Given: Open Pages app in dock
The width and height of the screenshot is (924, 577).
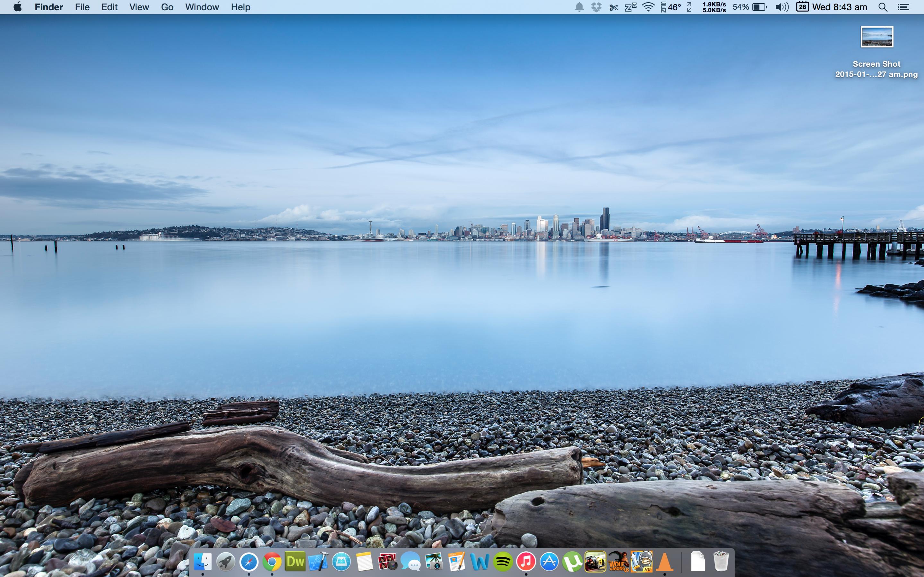Looking at the screenshot, I should tap(457, 561).
